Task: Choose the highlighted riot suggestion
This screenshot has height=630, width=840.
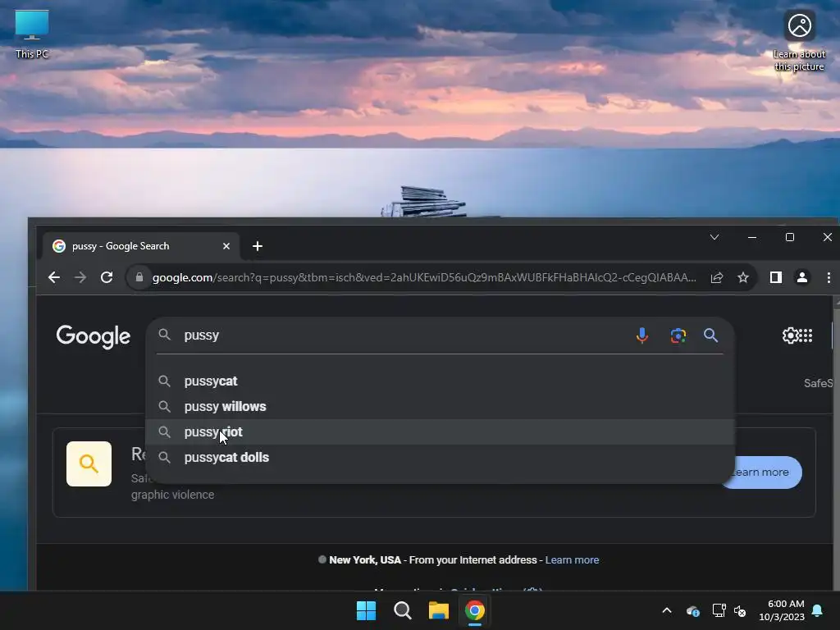Action: pos(440,431)
